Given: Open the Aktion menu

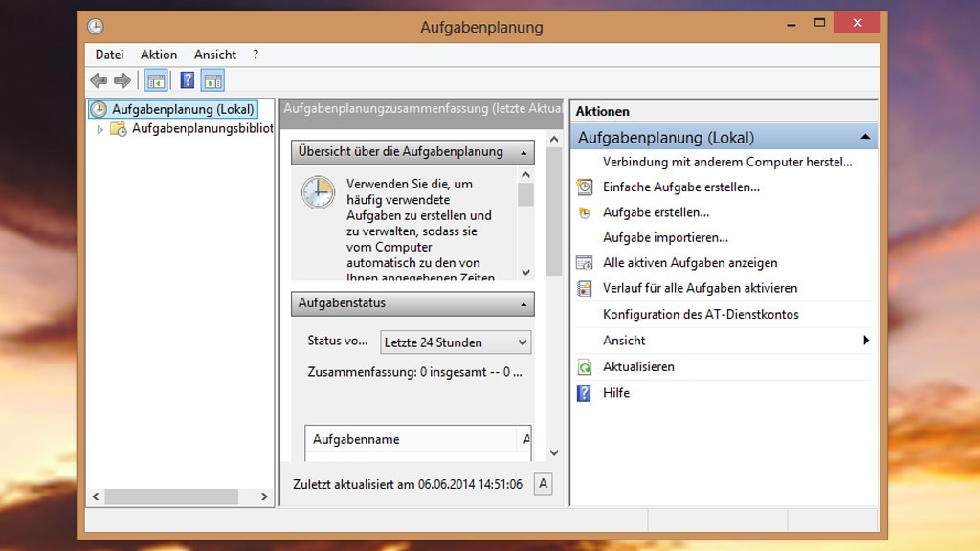Looking at the screenshot, I should 159,55.
